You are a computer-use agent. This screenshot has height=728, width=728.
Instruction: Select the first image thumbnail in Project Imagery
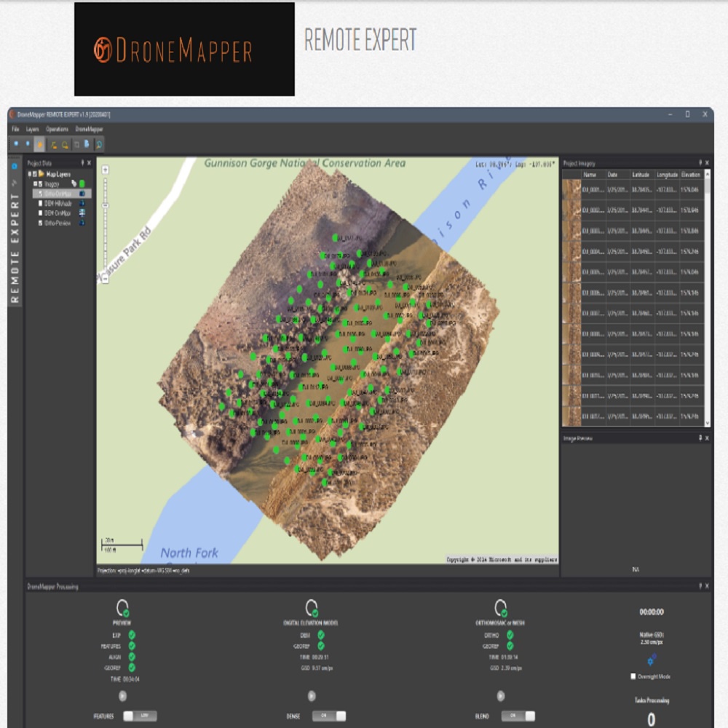(x=571, y=189)
